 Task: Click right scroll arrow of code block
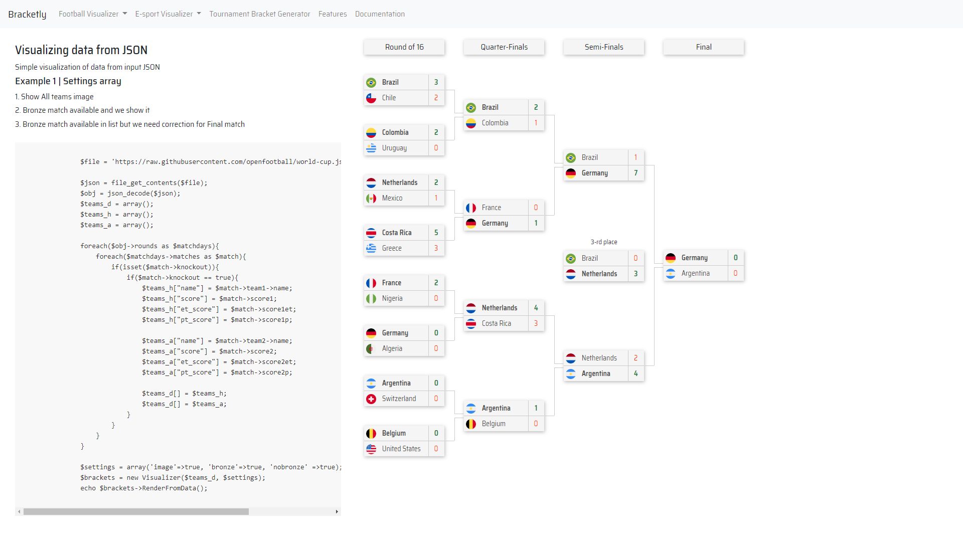(337, 511)
